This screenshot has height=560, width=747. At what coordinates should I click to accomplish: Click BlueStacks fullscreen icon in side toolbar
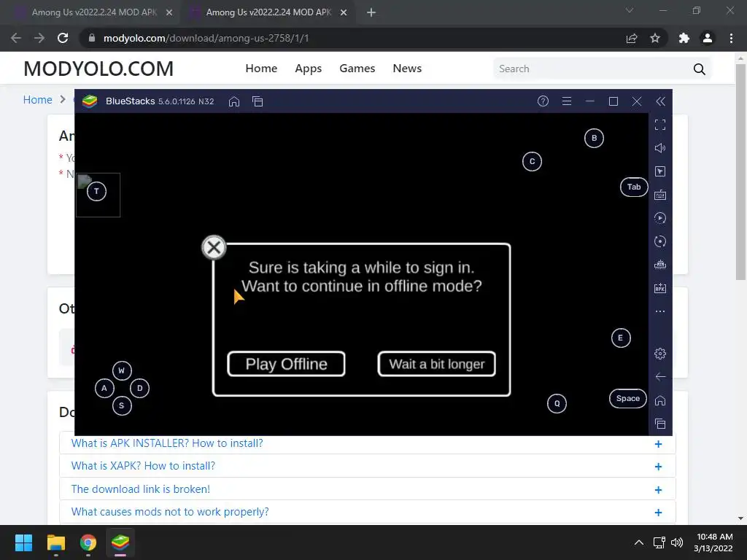pyautogui.click(x=659, y=125)
